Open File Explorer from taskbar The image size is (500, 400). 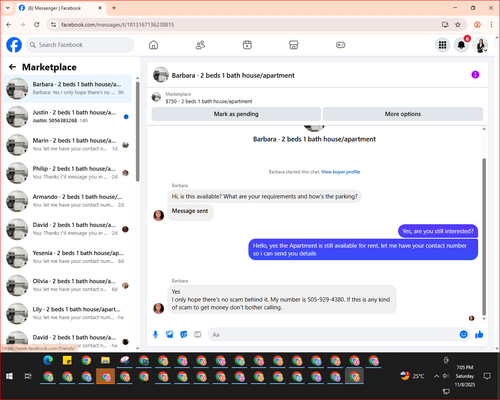coord(105,360)
